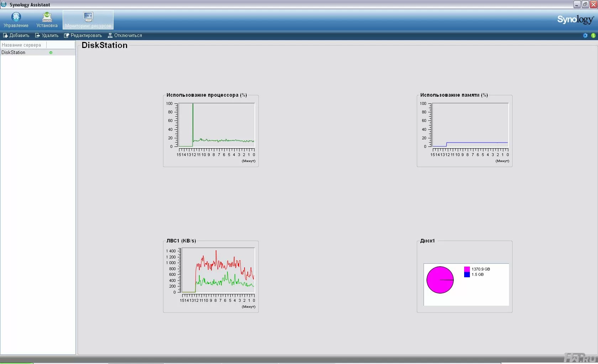Viewport: 598px width, 364px height.
Task: Select the Мониторинг ресурсов tab
Action: tap(88, 20)
